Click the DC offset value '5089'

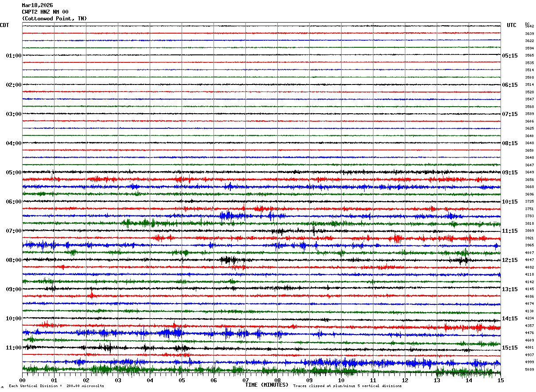(x=529, y=369)
